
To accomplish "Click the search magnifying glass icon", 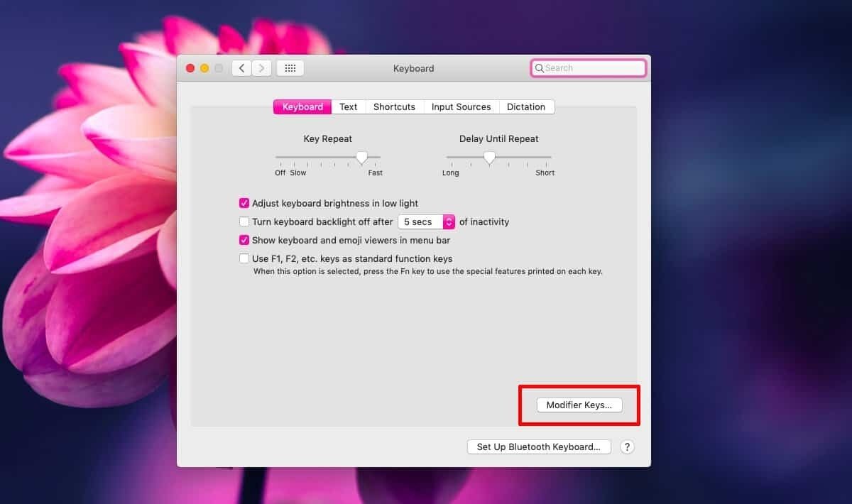I will 542,67.
